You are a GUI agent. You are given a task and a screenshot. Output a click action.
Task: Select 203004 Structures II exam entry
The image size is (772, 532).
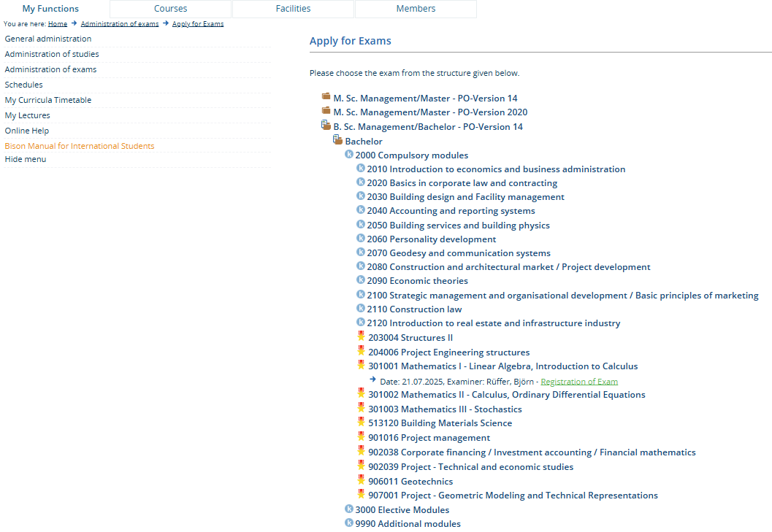click(x=410, y=338)
